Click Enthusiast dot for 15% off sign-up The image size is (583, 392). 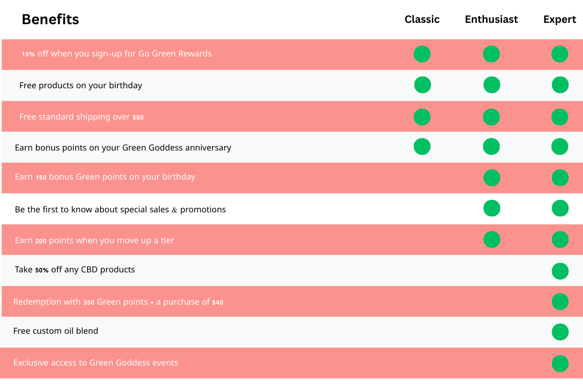point(492,54)
